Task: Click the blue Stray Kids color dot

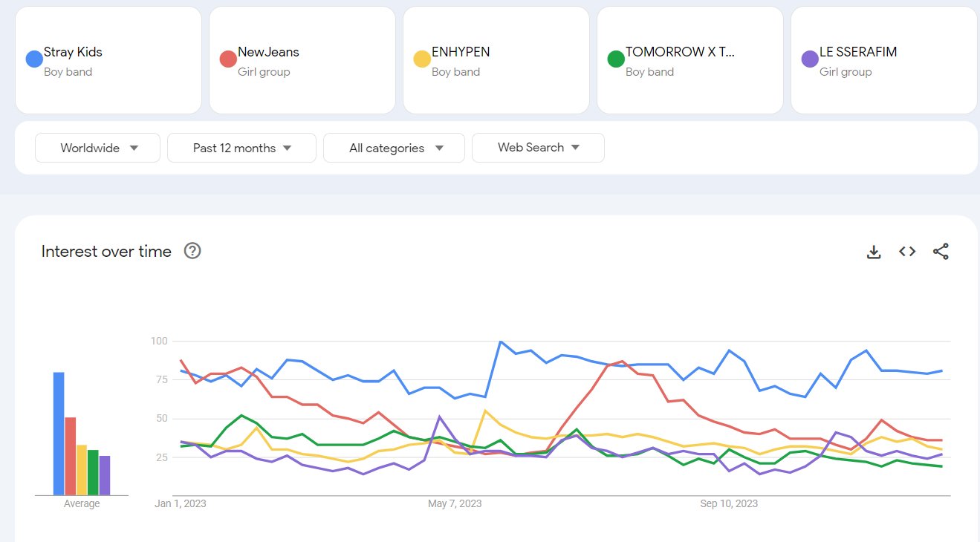Action: click(x=34, y=59)
